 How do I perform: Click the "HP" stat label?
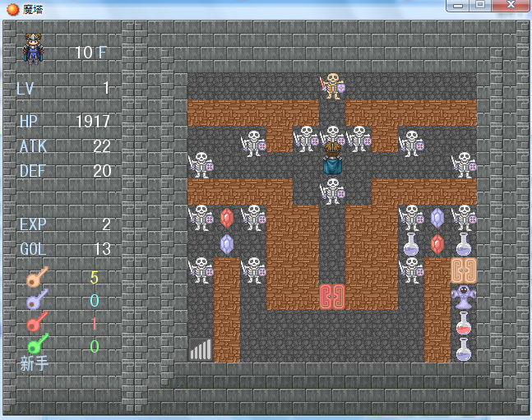coord(29,121)
